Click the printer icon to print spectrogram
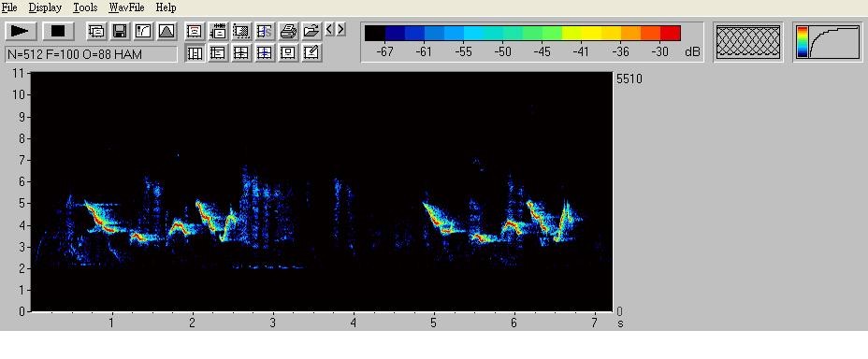 (x=288, y=31)
